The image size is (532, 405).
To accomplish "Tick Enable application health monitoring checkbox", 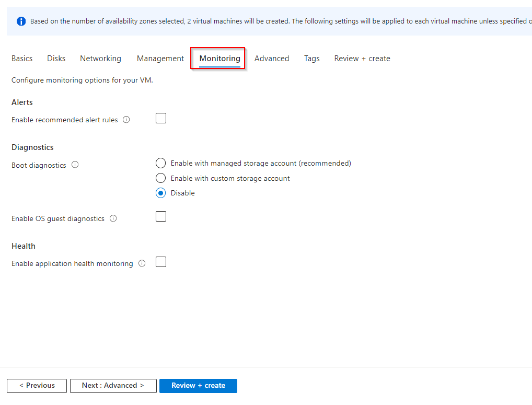I will (161, 262).
